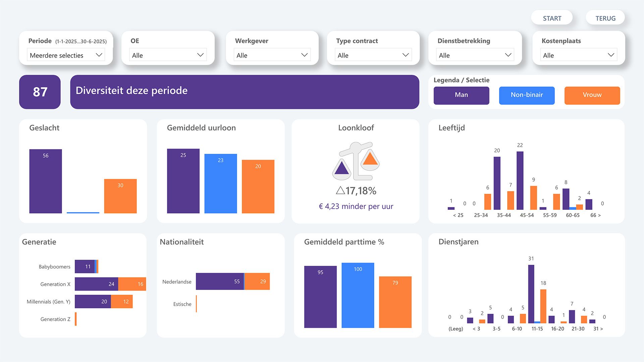The height and width of the screenshot is (362, 644).
Task: Click the tallest bar in Dienstjaren chart
Action: (531, 294)
